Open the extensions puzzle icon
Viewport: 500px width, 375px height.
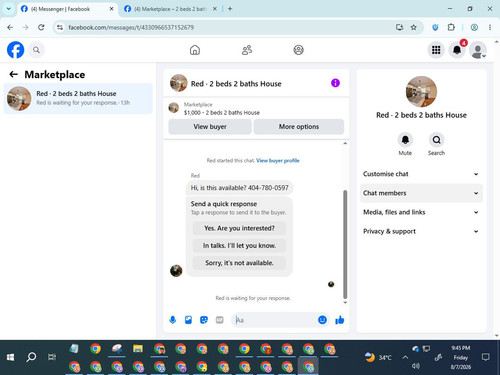451,27
